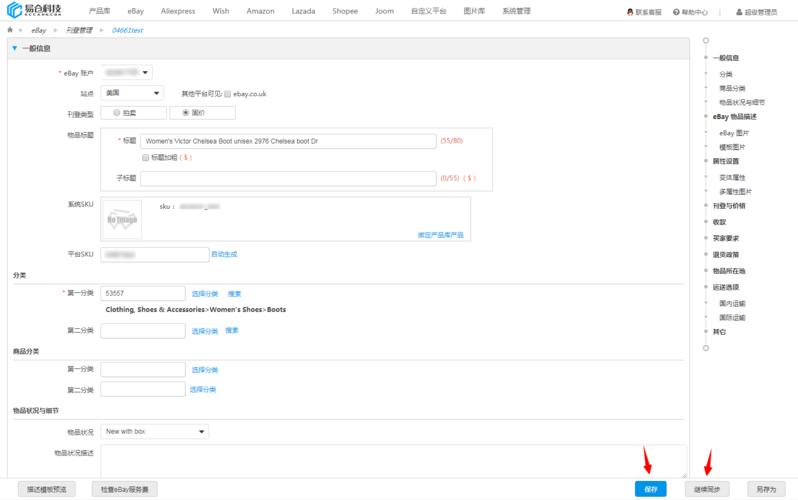Click the 刊登管理 breadcrumb link
The image size is (798, 500).
click(79, 31)
